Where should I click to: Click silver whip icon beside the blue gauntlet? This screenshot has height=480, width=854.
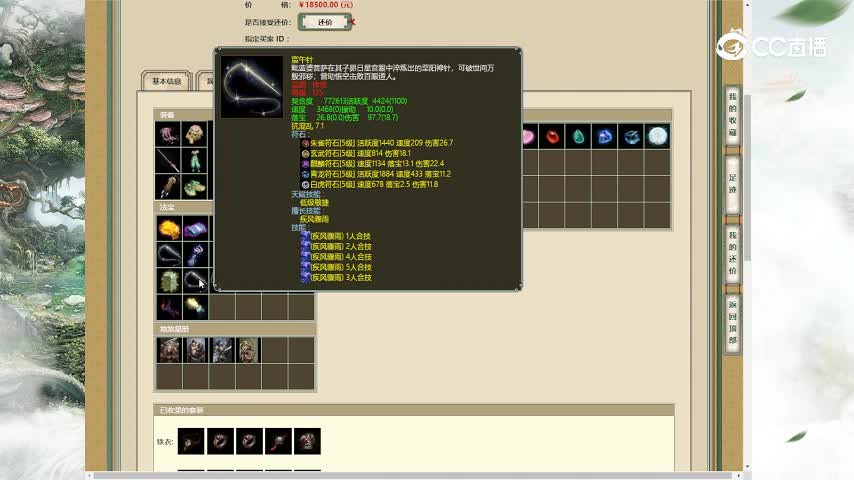[169, 255]
